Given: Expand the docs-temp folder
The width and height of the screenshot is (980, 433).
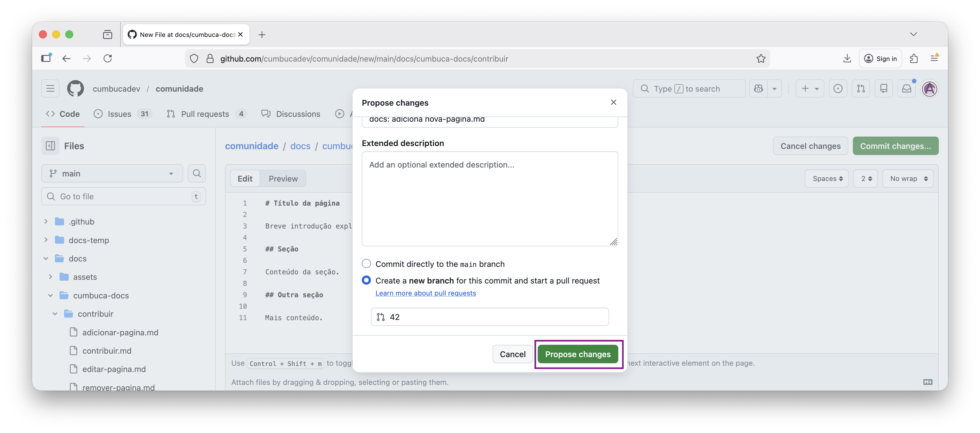Looking at the screenshot, I should pyautogui.click(x=46, y=240).
